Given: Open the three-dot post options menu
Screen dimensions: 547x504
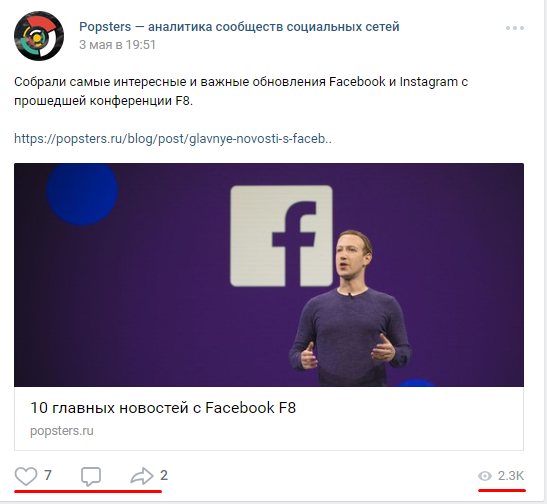Looking at the screenshot, I should tap(515, 28).
